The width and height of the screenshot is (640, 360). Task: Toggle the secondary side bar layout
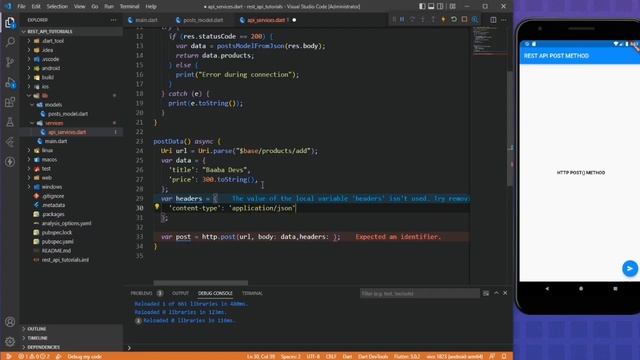point(440,7)
